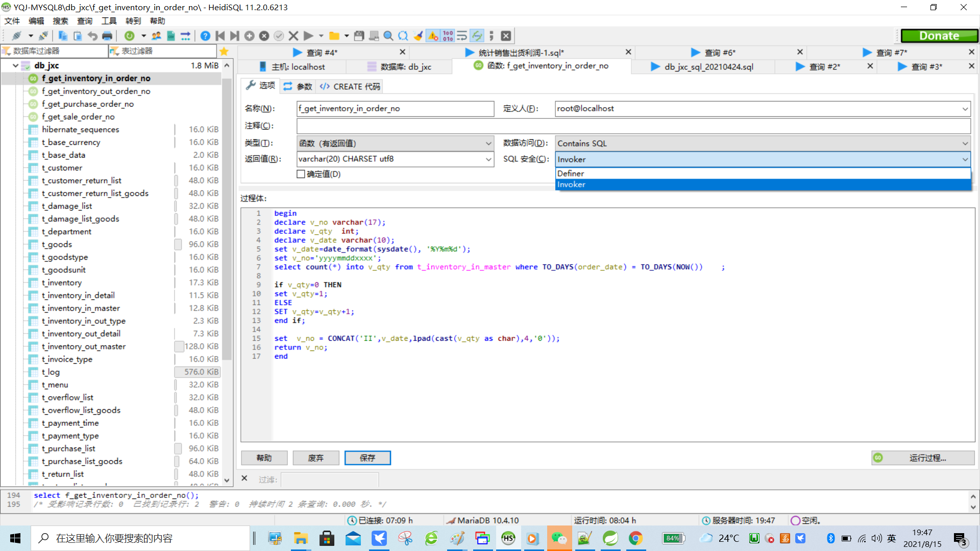This screenshot has width=980, height=551.
Task: Click the print toolbar icon
Action: point(107,36)
